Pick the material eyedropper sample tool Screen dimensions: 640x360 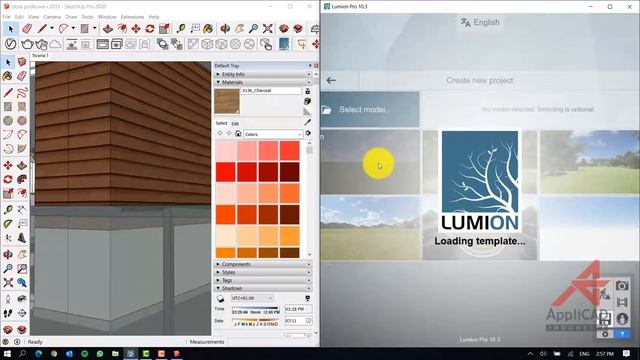[x=307, y=122]
